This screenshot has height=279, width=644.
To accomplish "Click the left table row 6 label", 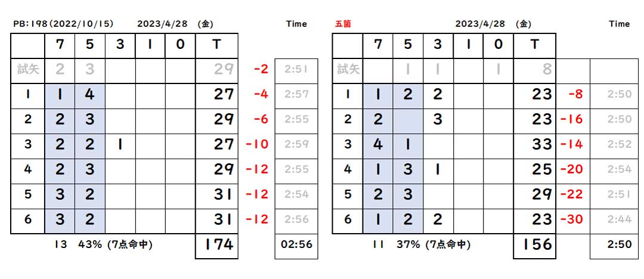I will (28, 220).
